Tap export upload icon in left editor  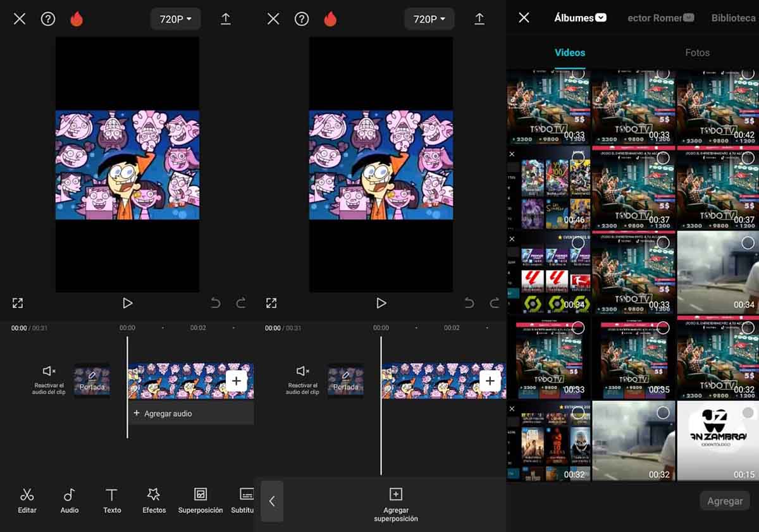(x=226, y=19)
